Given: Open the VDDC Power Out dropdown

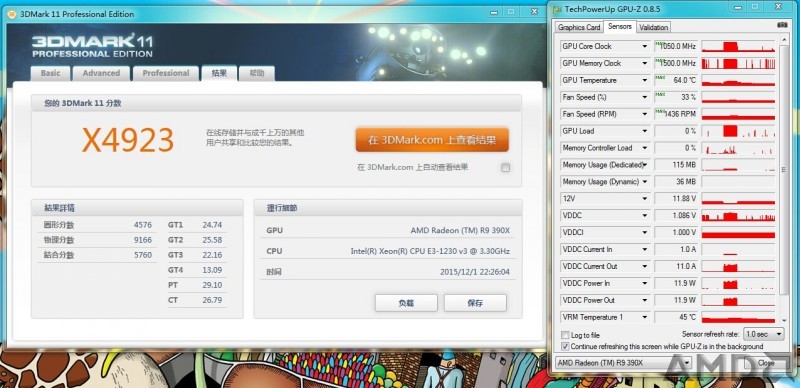Looking at the screenshot, I should click(645, 300).
